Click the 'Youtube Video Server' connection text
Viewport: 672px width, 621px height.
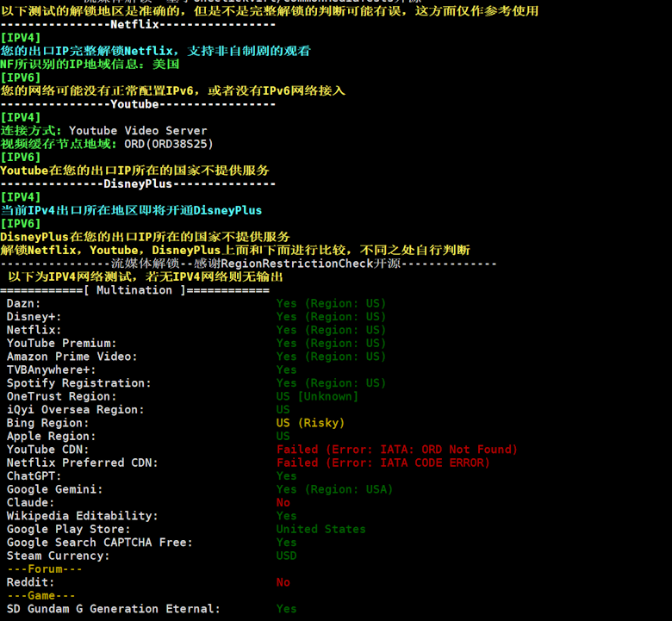pyautogui.click(x=138, y=131)
